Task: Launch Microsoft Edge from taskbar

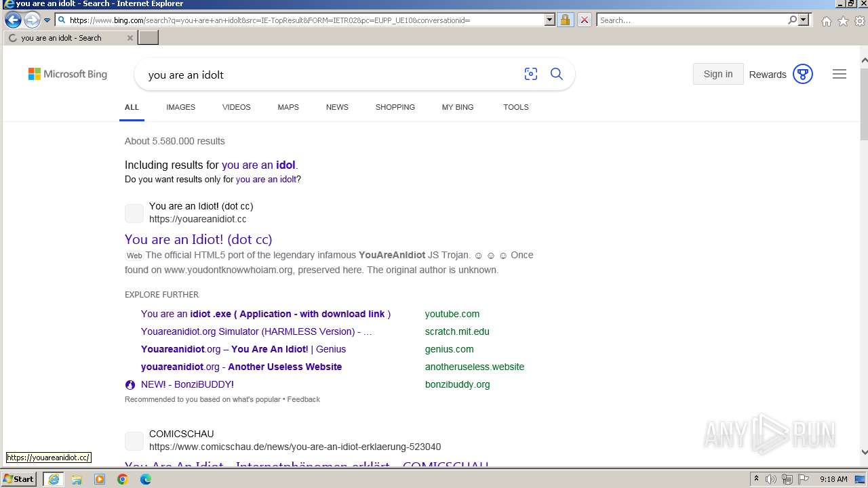Action: [146, 479]
